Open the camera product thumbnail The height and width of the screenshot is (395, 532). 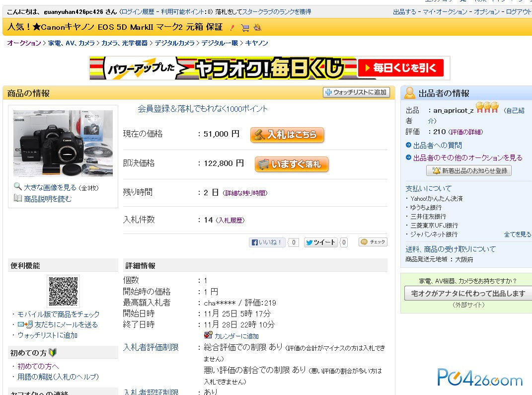coord(63,143)
